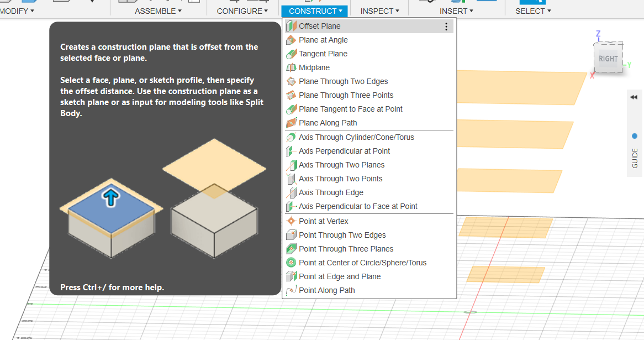Click the Point Along Path icon
Screen dimensions: 644x340
pyautogui.click(x=291, y=290)
